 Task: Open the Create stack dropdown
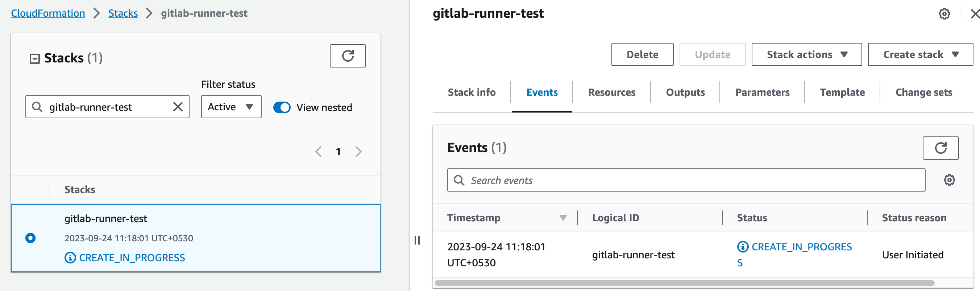tap(920, 54)
